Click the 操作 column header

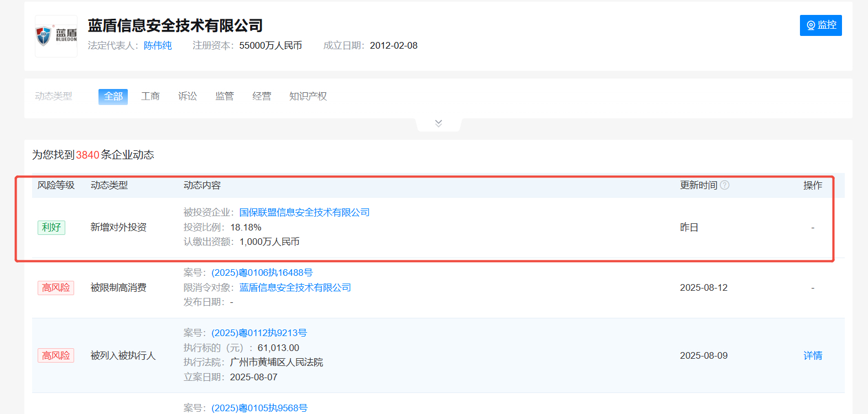813,185
